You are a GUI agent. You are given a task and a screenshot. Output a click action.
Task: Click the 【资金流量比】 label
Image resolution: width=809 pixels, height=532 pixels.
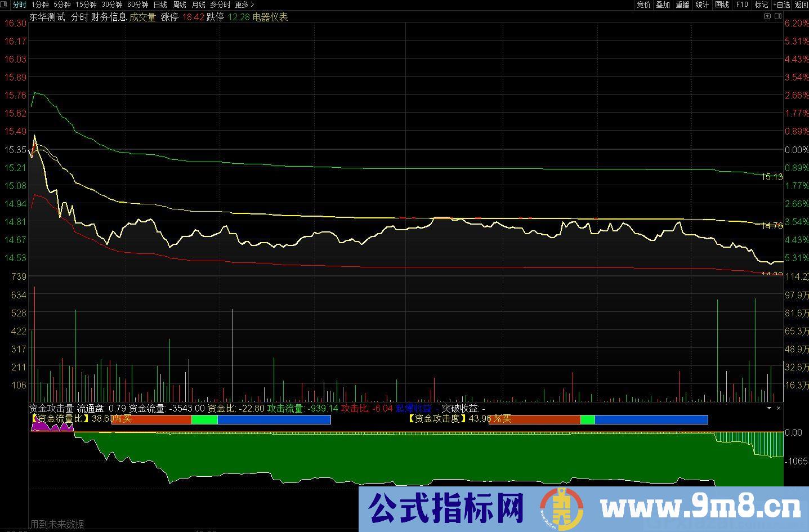[60, 418]
